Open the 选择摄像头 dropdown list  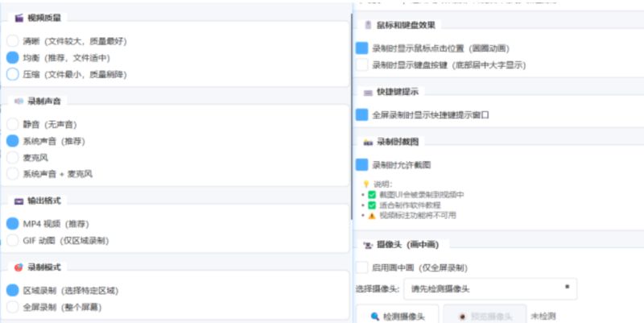pyautogui.click(x=489, y=288)
